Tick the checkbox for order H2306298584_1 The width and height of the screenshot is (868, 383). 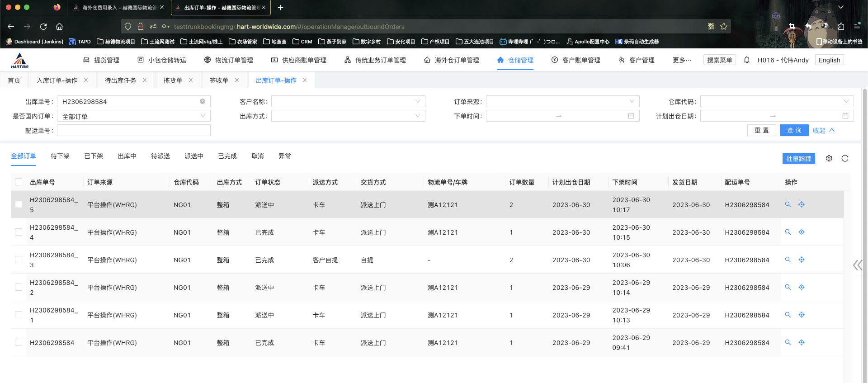click(x=19, y=315)
